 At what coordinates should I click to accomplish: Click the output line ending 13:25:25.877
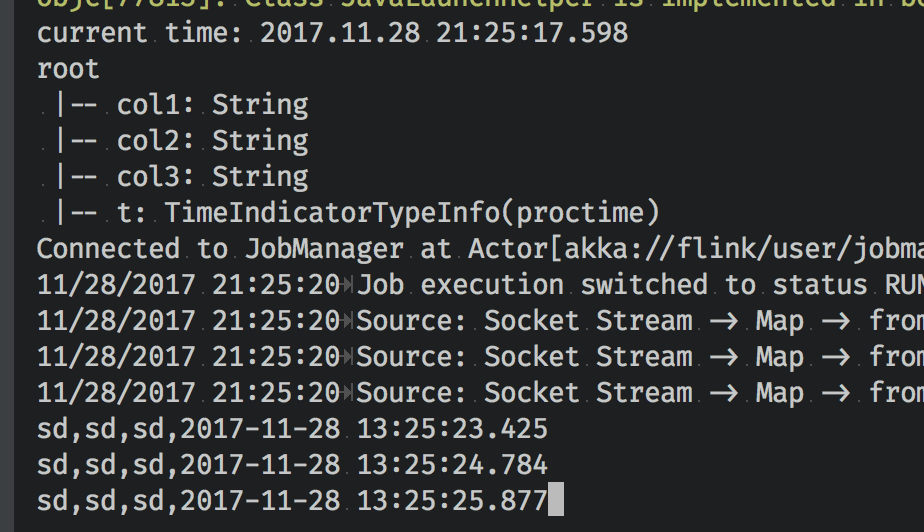[292, 501]
